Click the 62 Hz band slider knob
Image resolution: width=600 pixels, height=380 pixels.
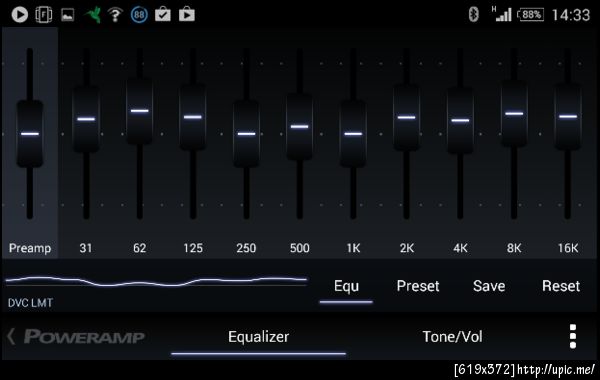click(x=140, y=111)
